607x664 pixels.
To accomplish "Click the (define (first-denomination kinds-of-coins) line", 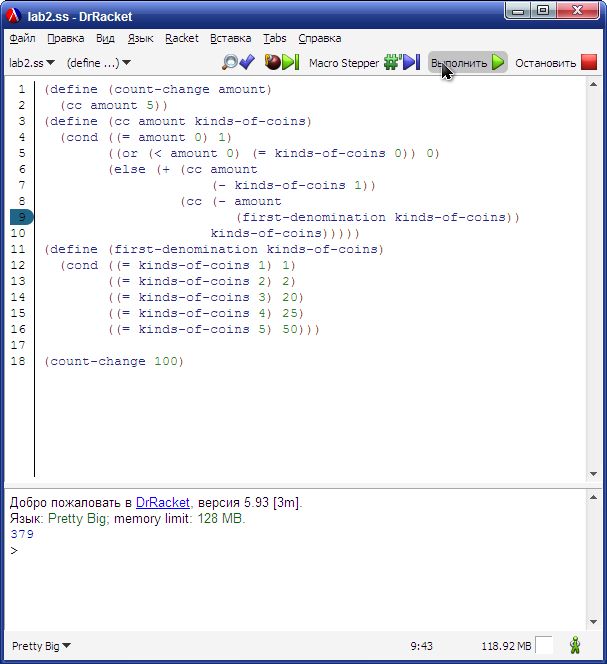I will pyautogui.click(x=214, y=249).
